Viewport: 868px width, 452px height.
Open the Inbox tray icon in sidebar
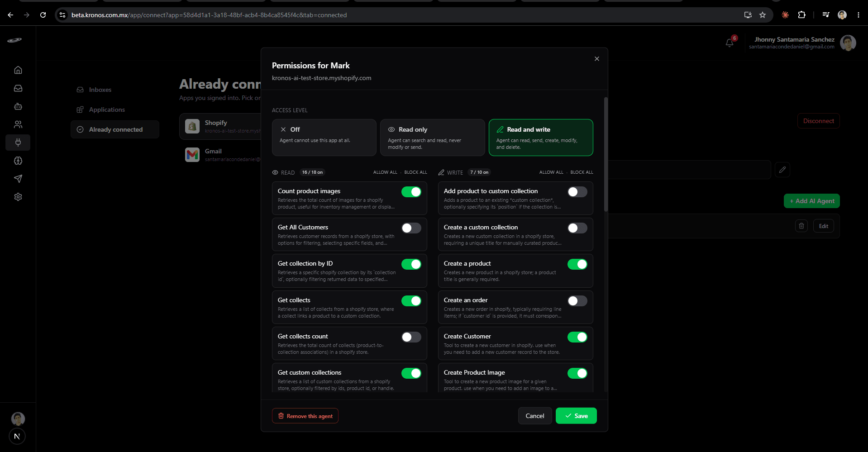(x=18, y=88)
